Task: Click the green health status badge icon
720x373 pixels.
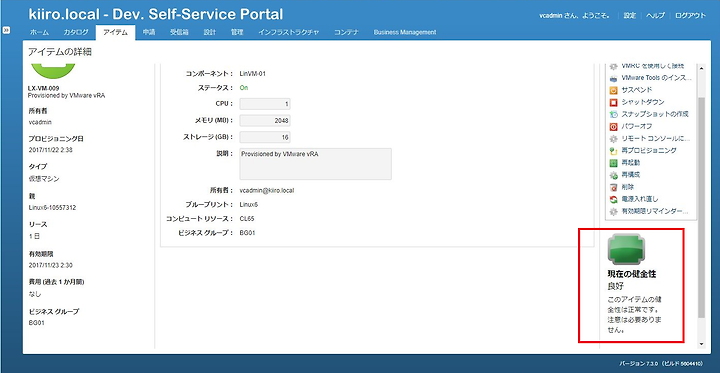Action: tap(626, 249)
